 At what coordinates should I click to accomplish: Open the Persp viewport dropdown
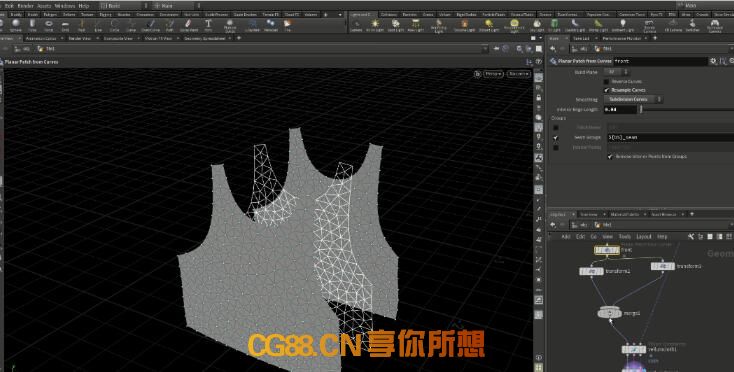click(x=493, y=74)
